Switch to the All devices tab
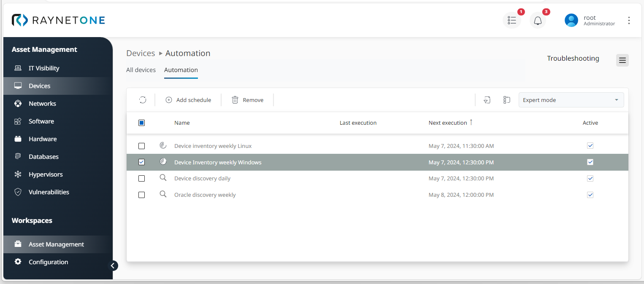 tap(141, 70)
